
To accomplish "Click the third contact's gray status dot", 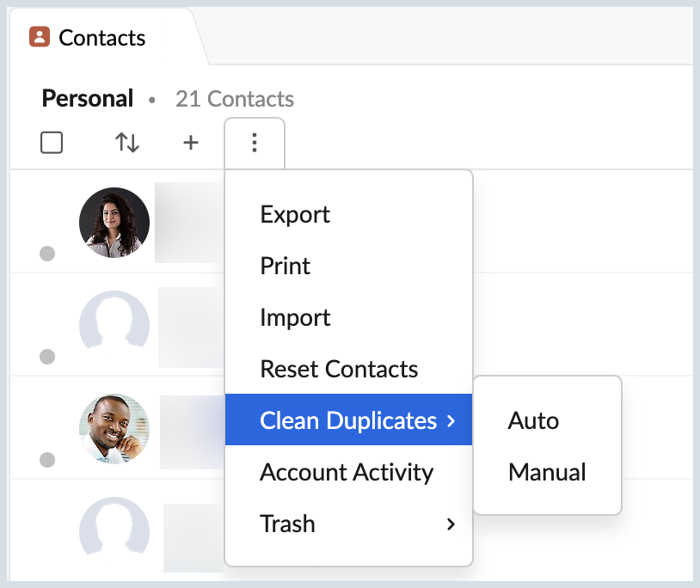I will point(47,460).
